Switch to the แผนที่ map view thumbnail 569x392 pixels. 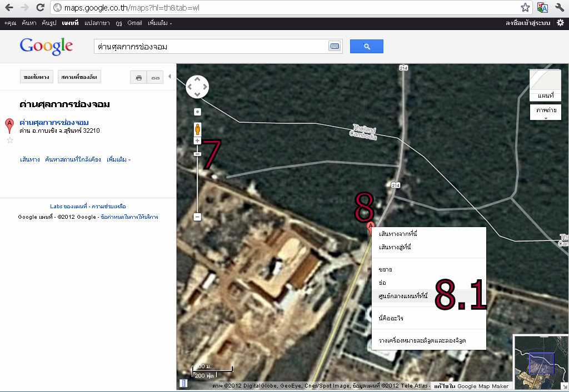click(x=545, y=85)
